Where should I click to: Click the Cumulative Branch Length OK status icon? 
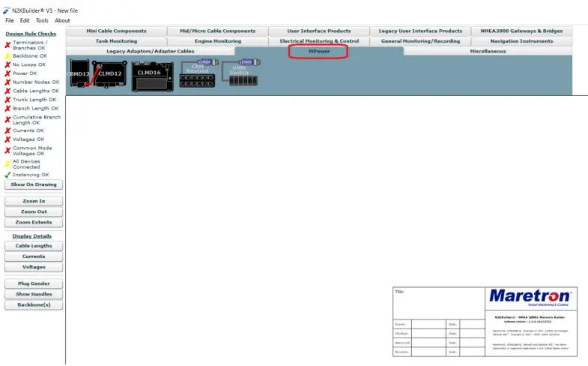[7, 120]
